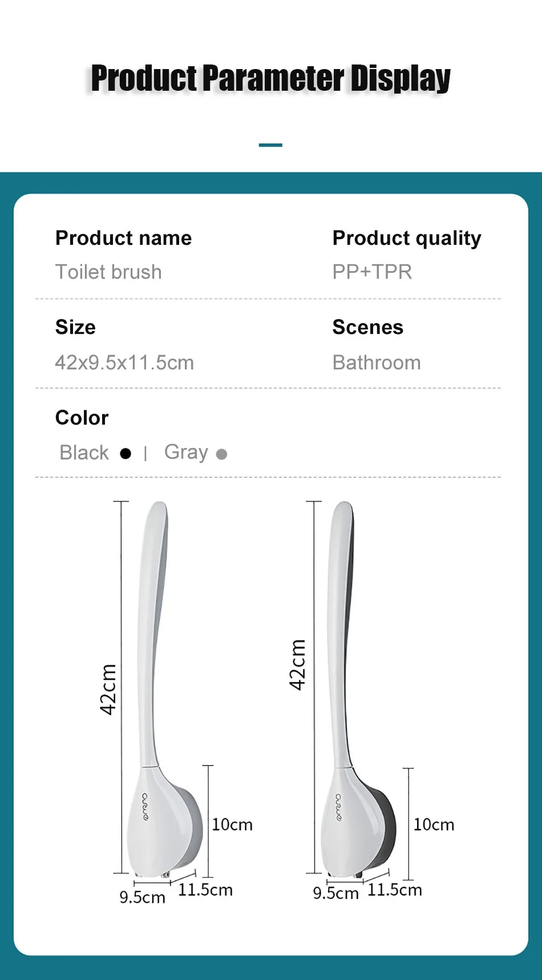Click the Product quality heading

[x=407, y=238]
